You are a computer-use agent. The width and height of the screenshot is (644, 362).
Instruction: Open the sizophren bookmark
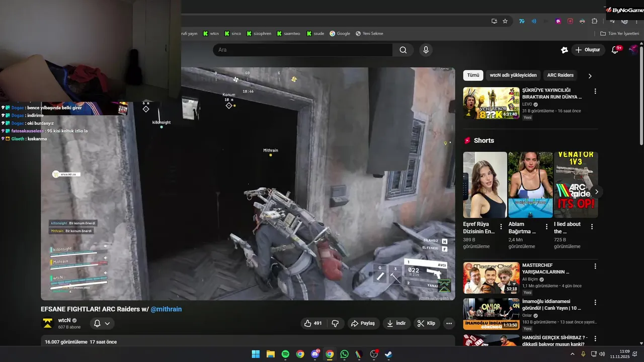pyautogui.click(x=259, y=34)
